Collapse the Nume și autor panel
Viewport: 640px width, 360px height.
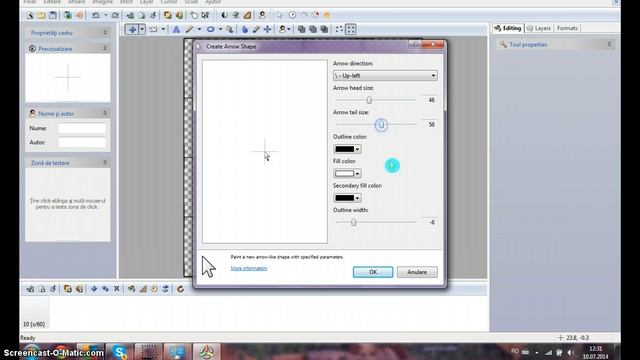coord(105,113)
